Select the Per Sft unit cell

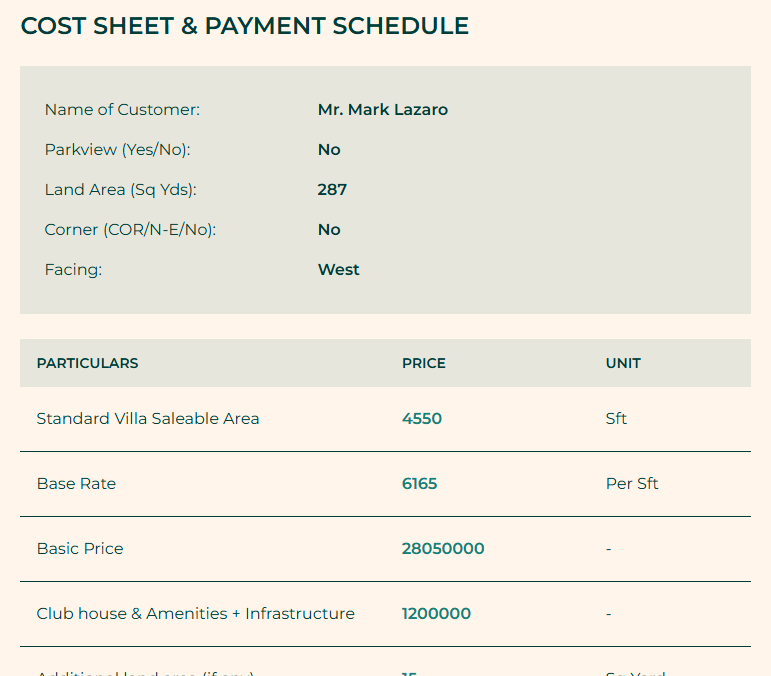[632, 484]
